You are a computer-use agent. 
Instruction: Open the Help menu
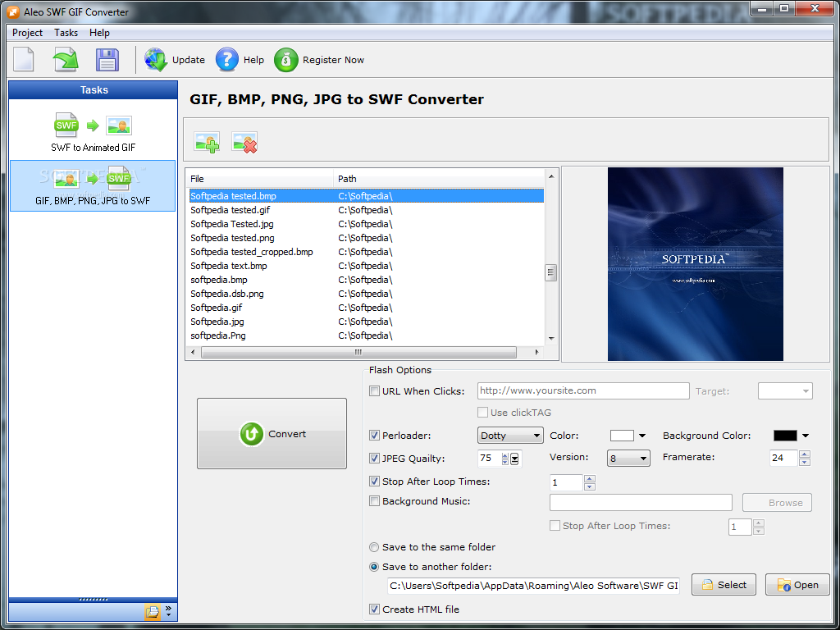[x=99, y=33]
